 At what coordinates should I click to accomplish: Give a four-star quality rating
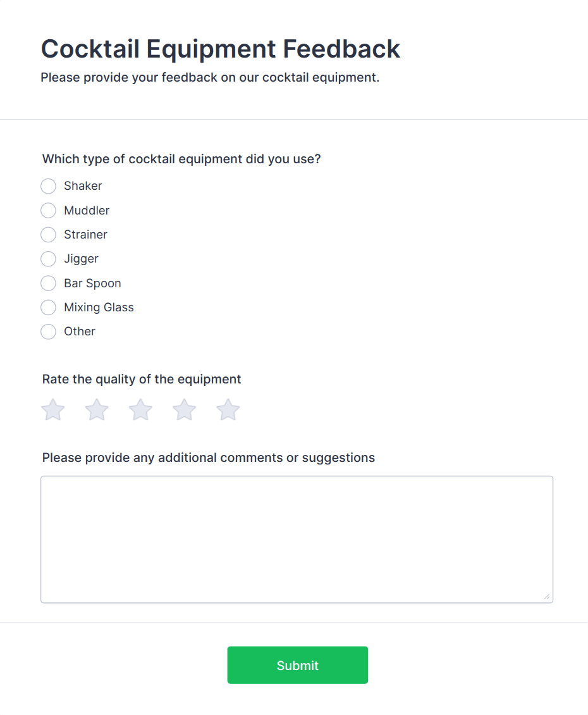[184, 410]
